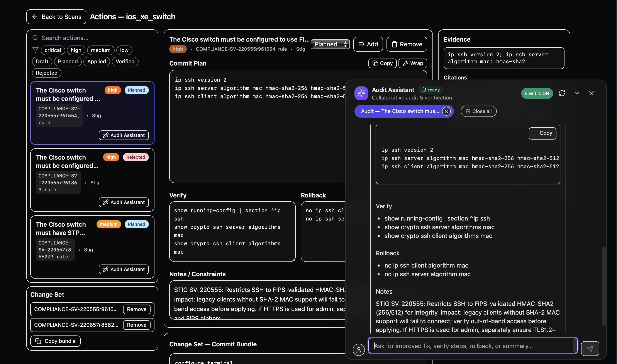Filter actions by Verified status
617x364 pixels.
[125, 62]
